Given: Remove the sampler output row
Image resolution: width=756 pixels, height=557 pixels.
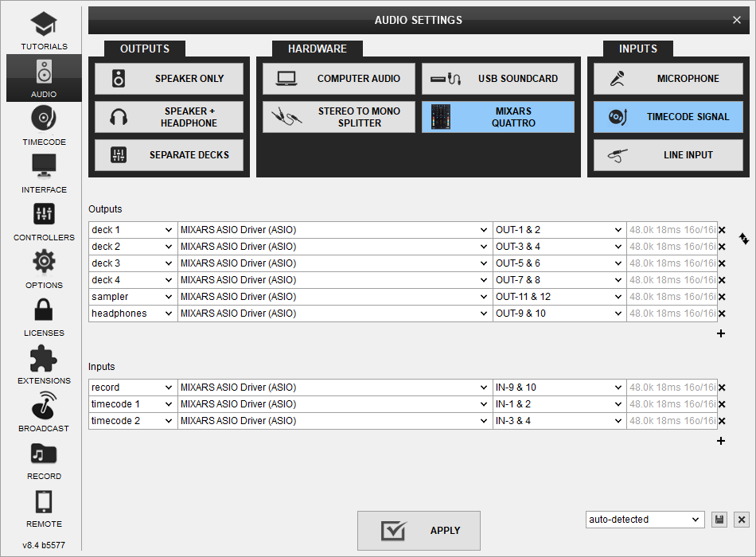Looking at the screenshot, I should coord(722,297).
